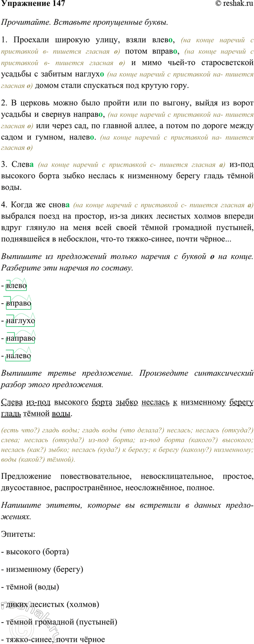Click the underlined word зыбко in parsed sentence
This screenshot has height=644, width=254.
coord(127,402)
